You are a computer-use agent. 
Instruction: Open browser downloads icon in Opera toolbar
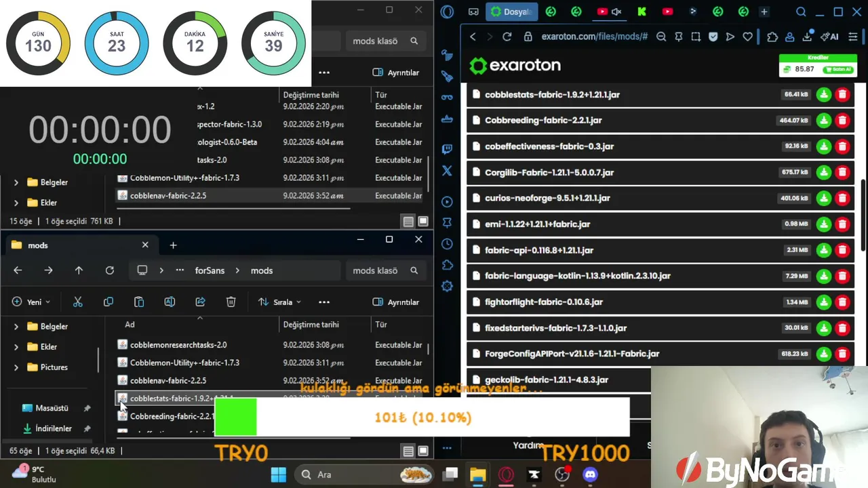[x=807, y=37]
